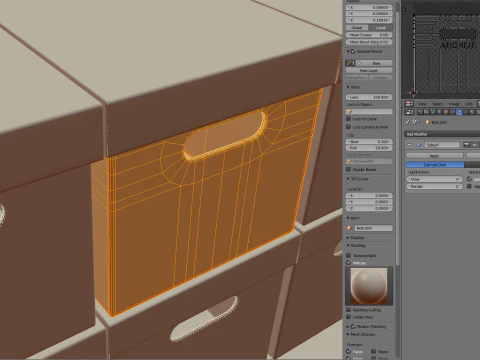
Task: Collapse the Subsurf modifier panel arrow
Action: tap(409, 145)
